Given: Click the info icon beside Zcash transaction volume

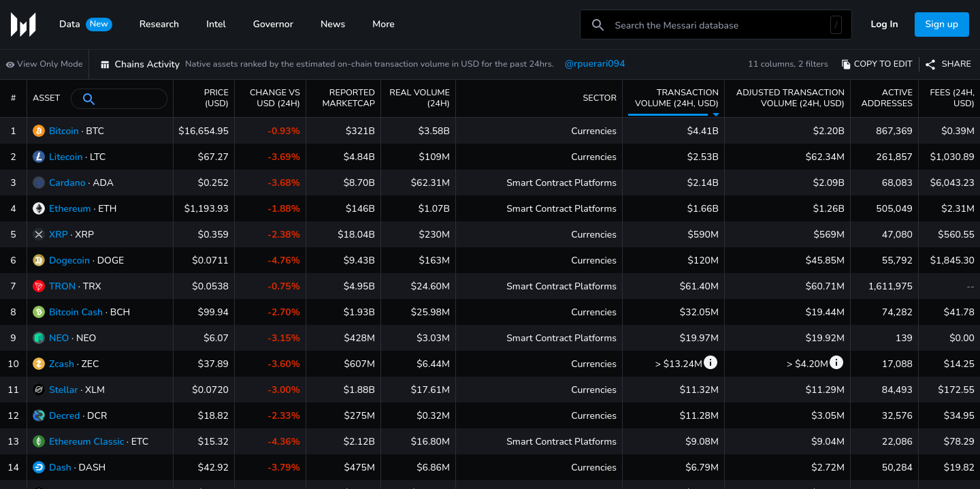Looking at the screenshot, I should click(x=710, y=362).
